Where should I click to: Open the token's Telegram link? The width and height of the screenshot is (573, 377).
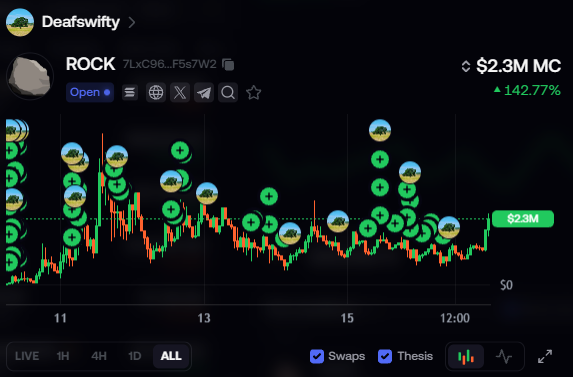[204, 92]
